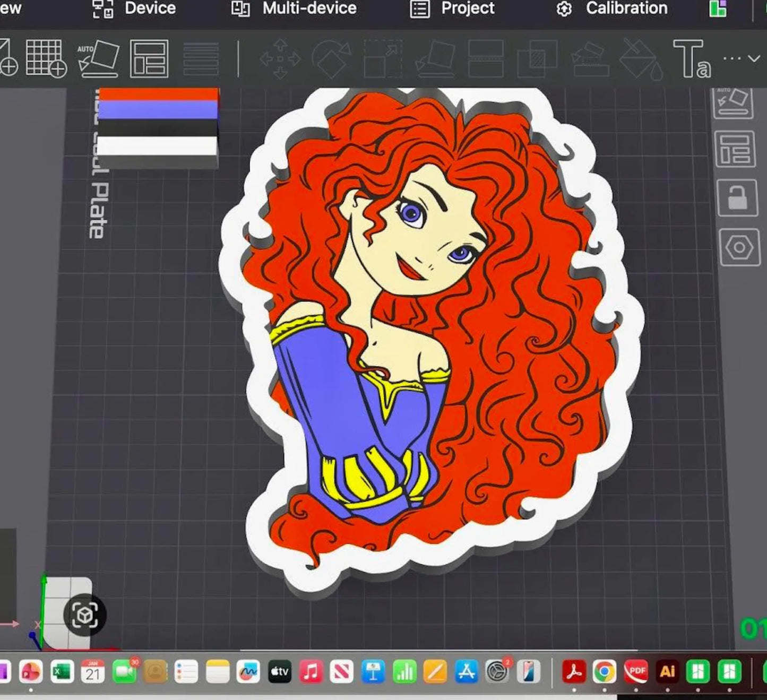The width and height of the screenshot is (767, 700).
Task: Switch to the Multi-device tab
Action: pyautogui.click(x=294, y=8)
